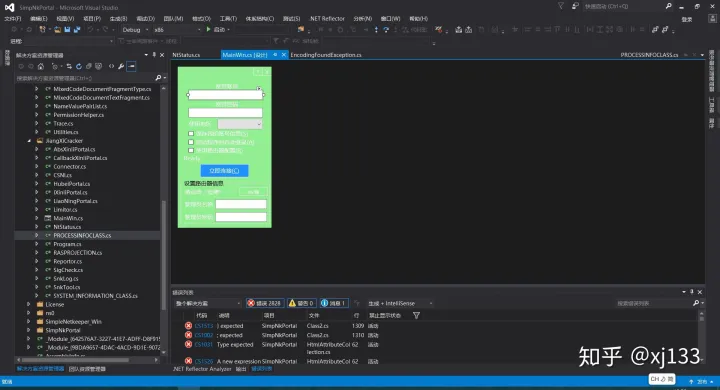The image size is (720, 390).
Task: Click the Solution Explorer horizontal scrollbar
Action: [87, 360]
